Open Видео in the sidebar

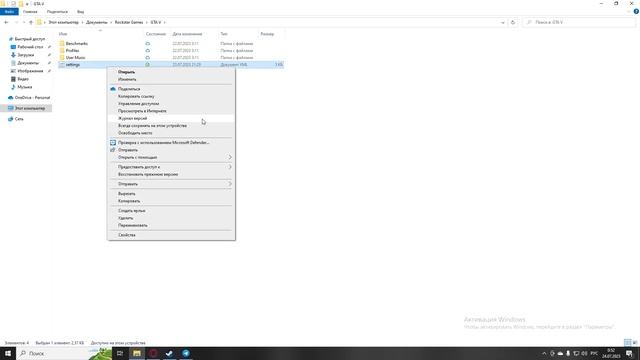pos(23,79)
